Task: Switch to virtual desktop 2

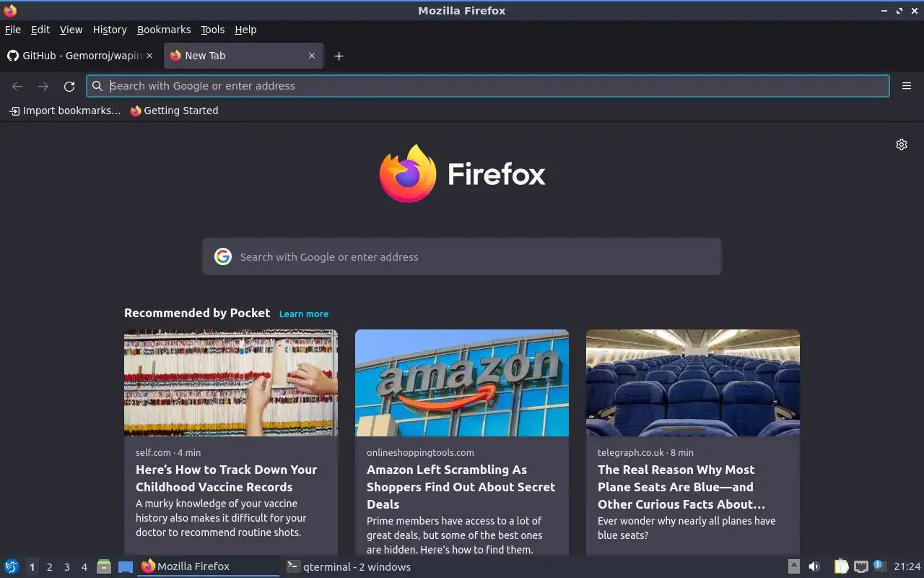Action: click(49, 567)
